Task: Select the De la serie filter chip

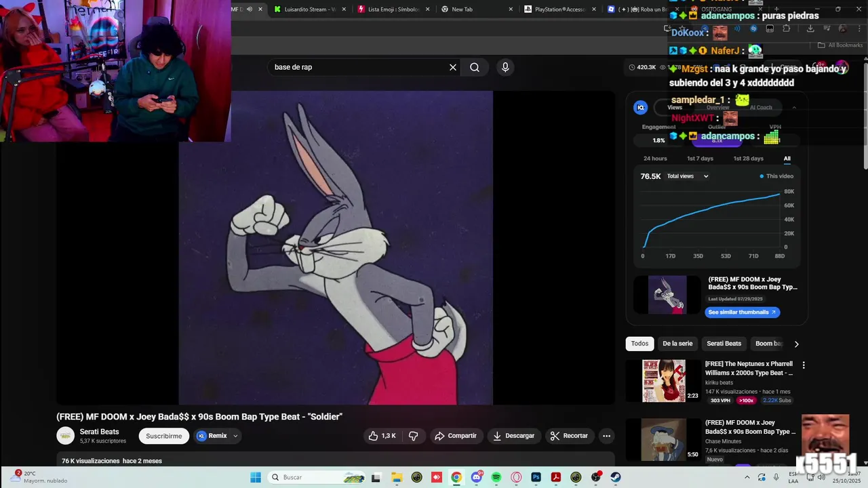Action: point(677,344)
